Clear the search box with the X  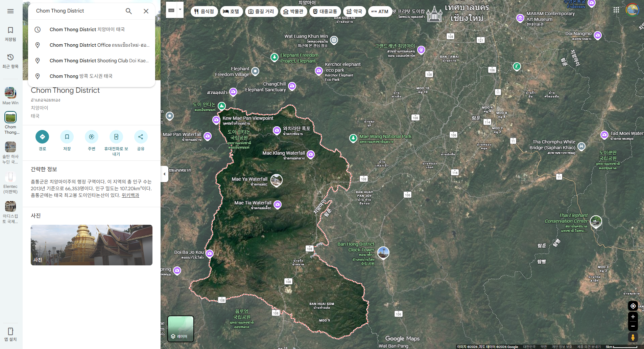[x=146, y=11]
